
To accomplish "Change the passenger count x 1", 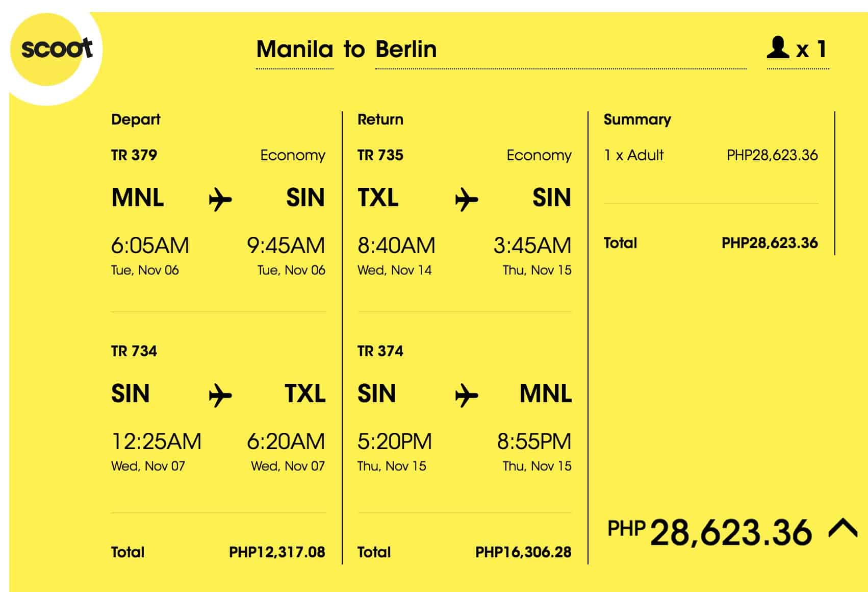I will click(x=811, y=50).
